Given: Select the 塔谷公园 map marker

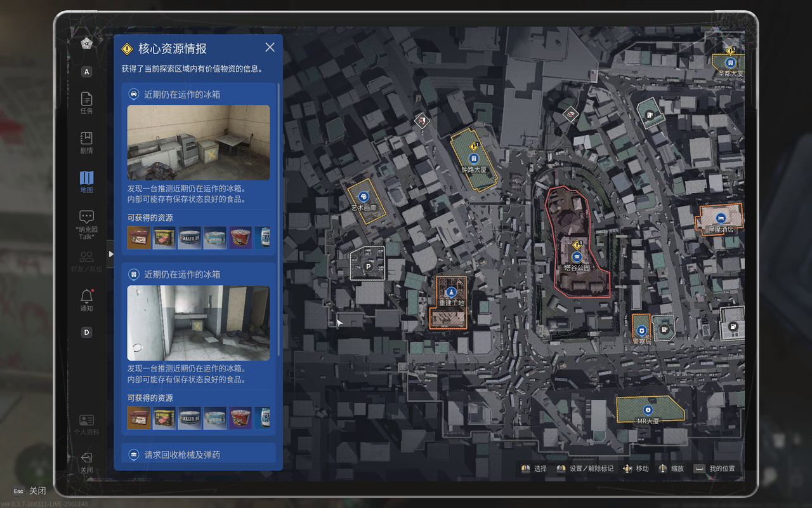Looking at the screenshot, I should click(x=577, y=257).
